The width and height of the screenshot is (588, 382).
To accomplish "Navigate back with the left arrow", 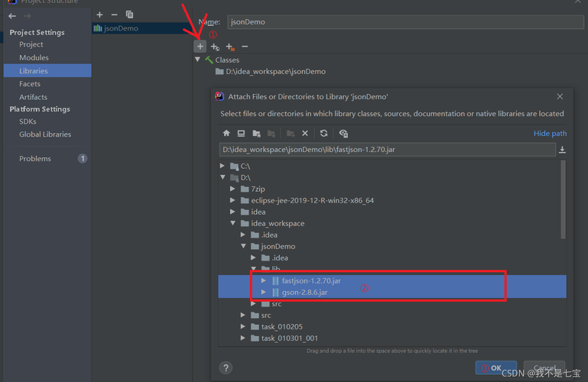I will pos(12,16).
